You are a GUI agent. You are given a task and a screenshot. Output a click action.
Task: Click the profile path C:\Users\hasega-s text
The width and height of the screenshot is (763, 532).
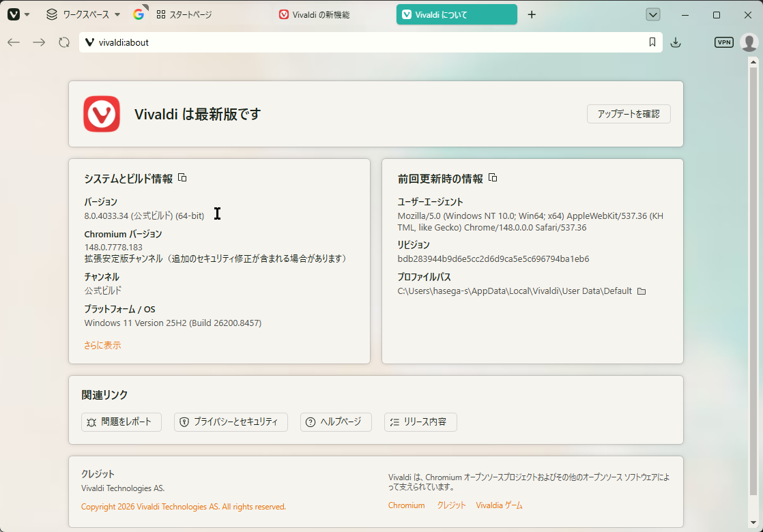(515, 291)
